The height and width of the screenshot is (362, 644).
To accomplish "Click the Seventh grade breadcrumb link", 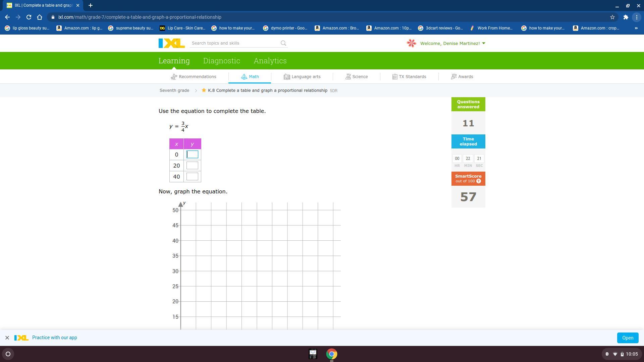I will pos(174,90).
